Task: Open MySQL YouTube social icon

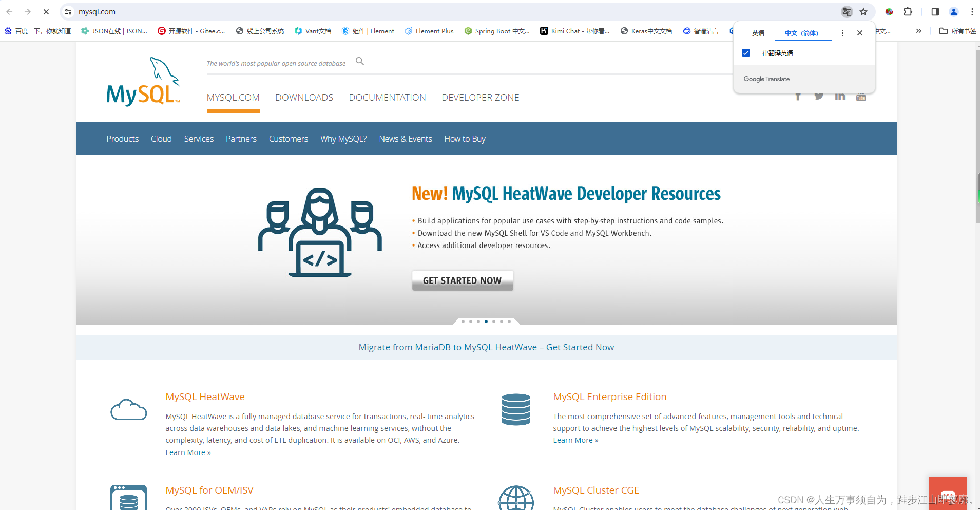Action: coord(861,97)
